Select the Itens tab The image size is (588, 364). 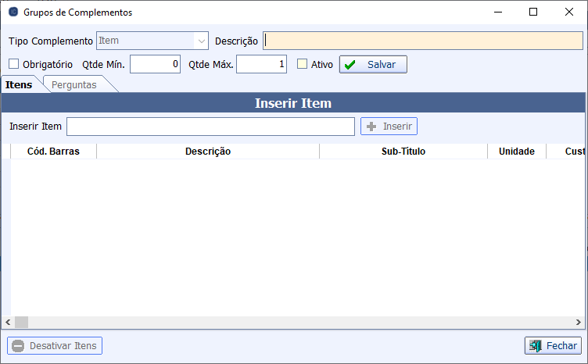(19, 84)
